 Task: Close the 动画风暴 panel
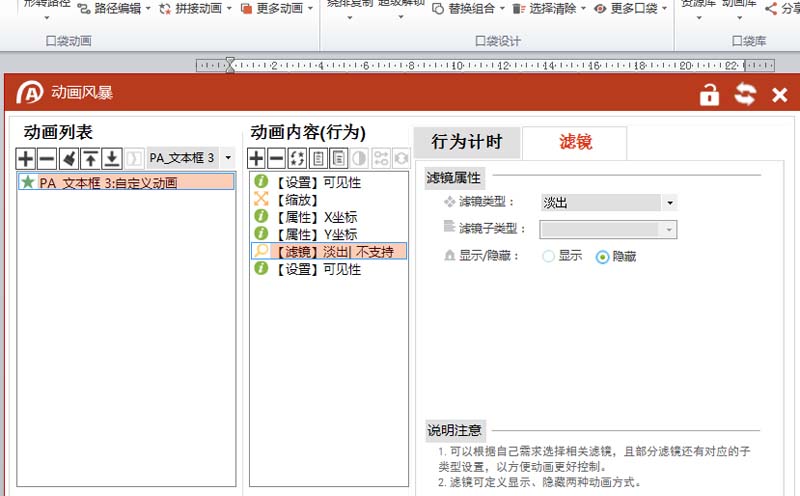[x=780, y=94]
